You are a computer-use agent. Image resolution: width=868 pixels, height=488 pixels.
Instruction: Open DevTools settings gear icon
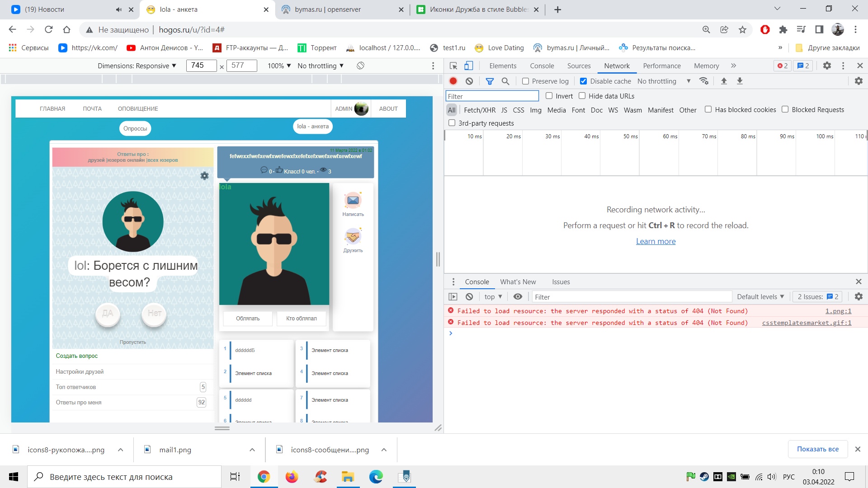pyautogui.click(x=827, y=66)
